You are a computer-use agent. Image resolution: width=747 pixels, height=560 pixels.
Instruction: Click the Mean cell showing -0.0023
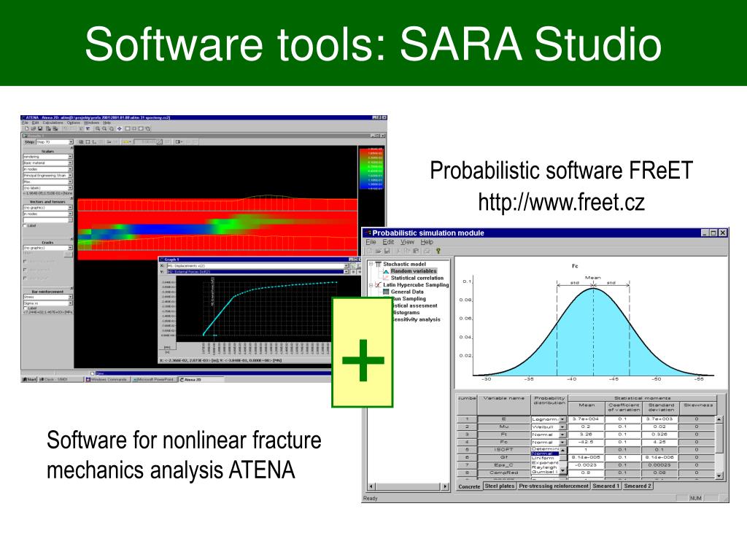click(x=586, y=465)
